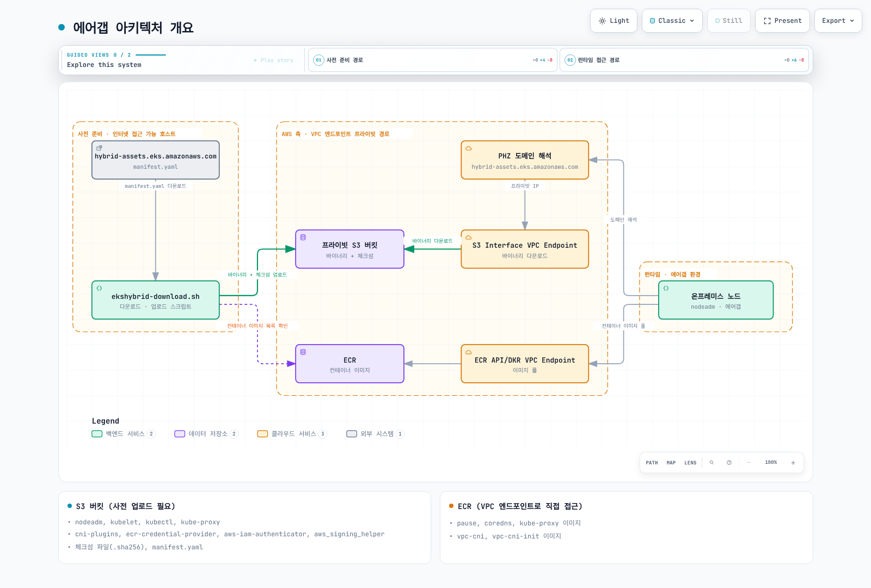Click the '에어갭 아키텍처 개요' page title
The width and height of the screenshot is (871, 588).
(x=133, y=27)
